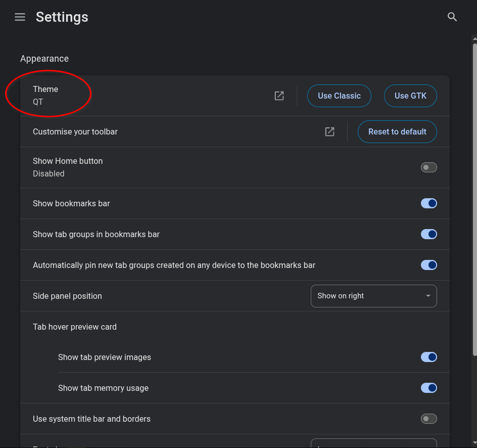Image resolution: width=477 pixels, height=448 pixels.
Task: Click the Customise your toolbar row
Action: [x=75, y=131]
